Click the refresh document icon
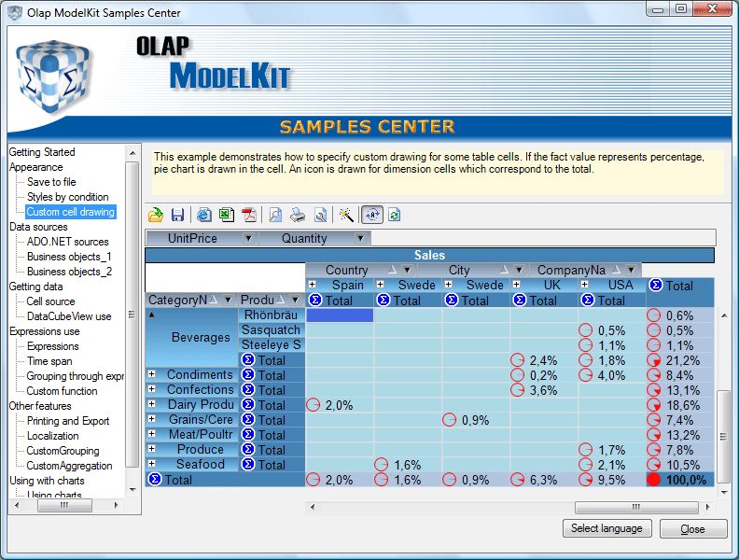Viewport: 739px width, 560px height. [395, 215]
